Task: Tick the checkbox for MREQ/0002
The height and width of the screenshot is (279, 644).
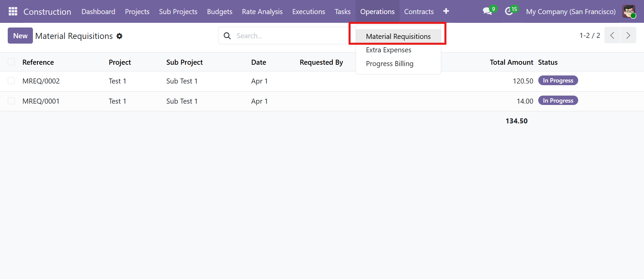Action: [x=11, y=81]
